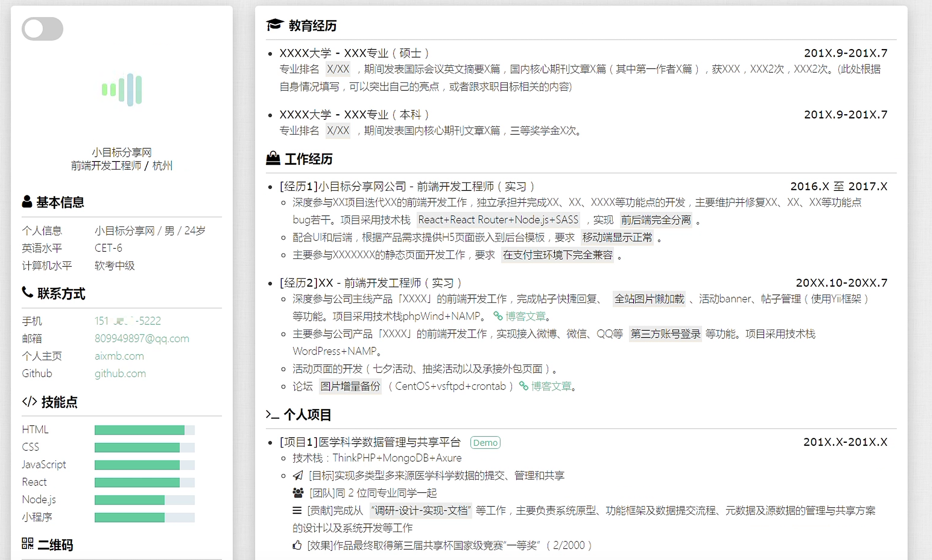This screenshot has width=932, height=560.
Task: Click the person icon beside 基本信息
Action: point(27,202)
